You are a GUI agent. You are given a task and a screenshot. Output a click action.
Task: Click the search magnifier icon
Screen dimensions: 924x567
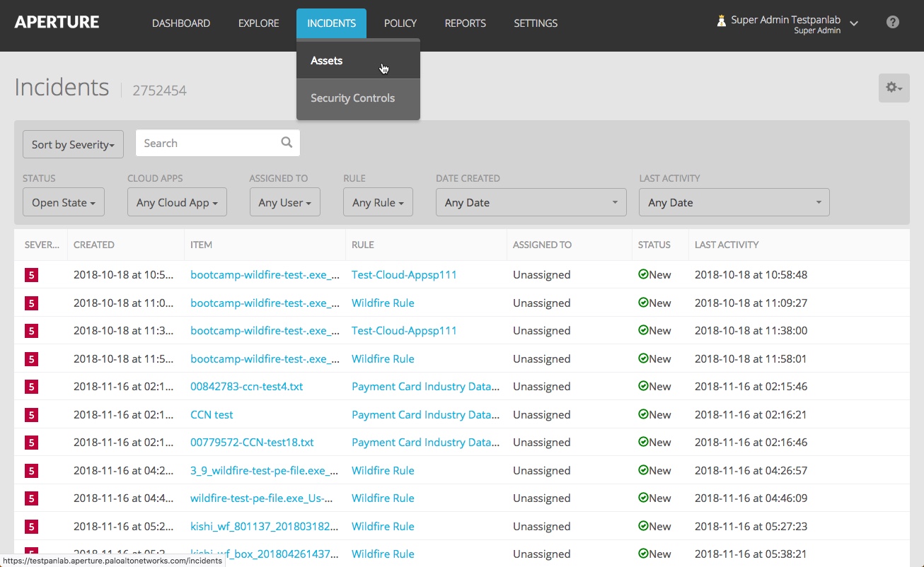click(286, 142)
